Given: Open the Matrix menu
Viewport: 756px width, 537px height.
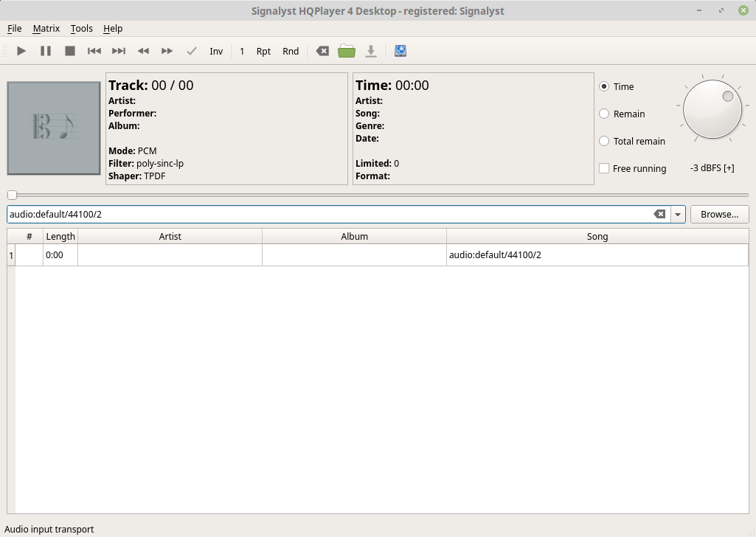Looking at the screenshot, I should click(x=46, y=28).
